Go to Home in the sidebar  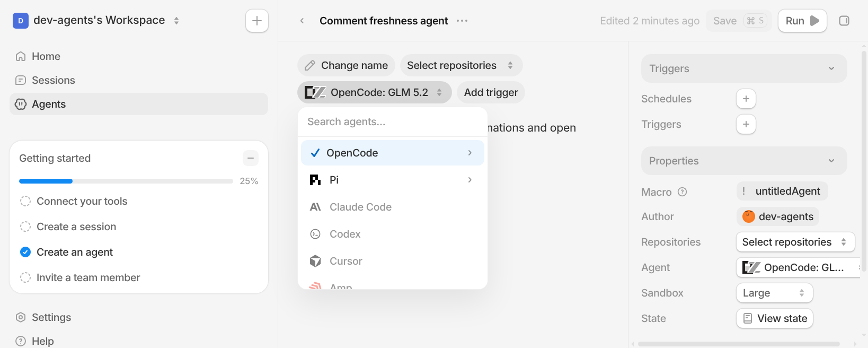click(139, 56)
